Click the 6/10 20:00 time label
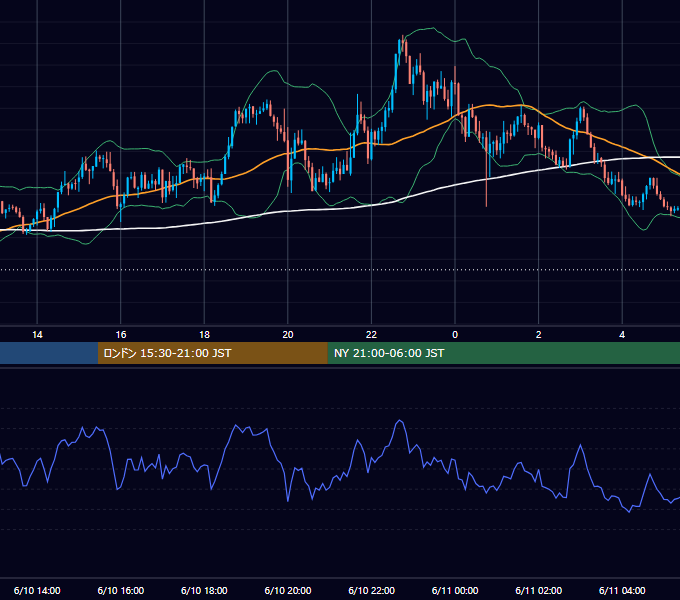The width and height of the screenshot is (680, 600). [x=288, y=590]
